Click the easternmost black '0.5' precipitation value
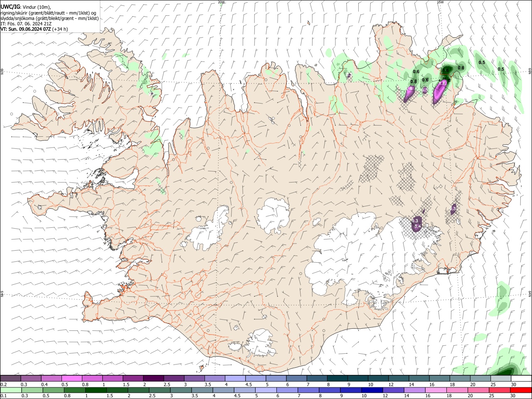 pyautogui.click(x=501, y=69)
